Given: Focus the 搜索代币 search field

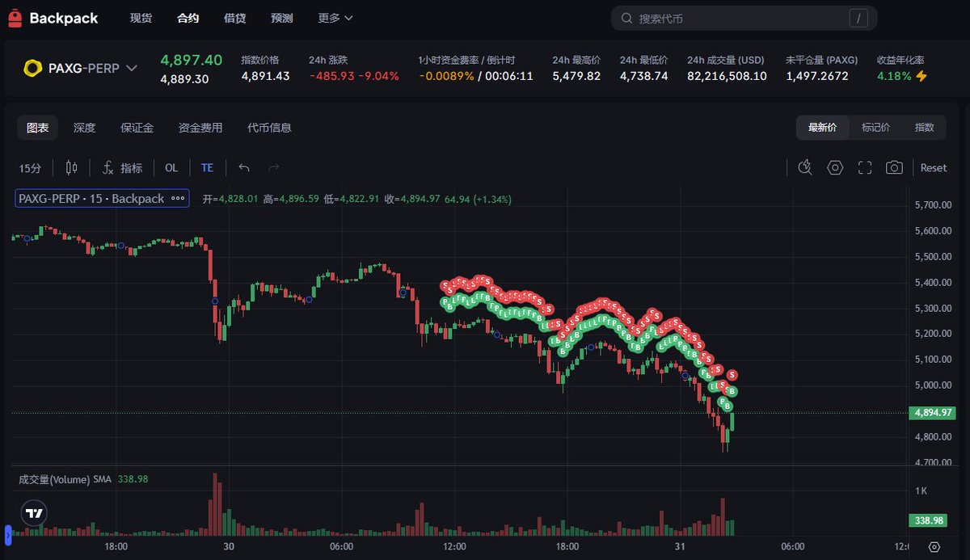Looking at the screenshot, I should [x=744, y=18].
